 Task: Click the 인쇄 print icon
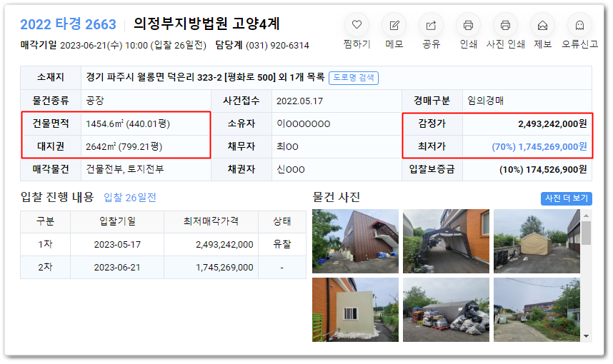[x=469, y=25]
